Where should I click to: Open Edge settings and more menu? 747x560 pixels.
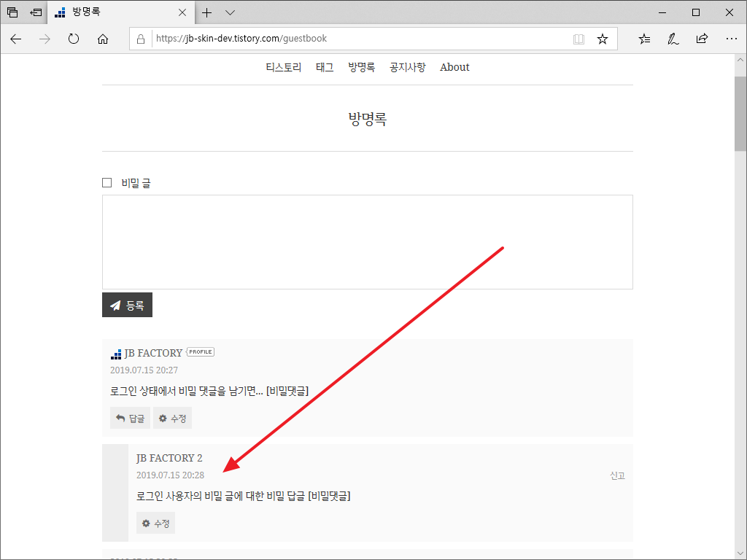pyautogui.click(x=731, y=39)
